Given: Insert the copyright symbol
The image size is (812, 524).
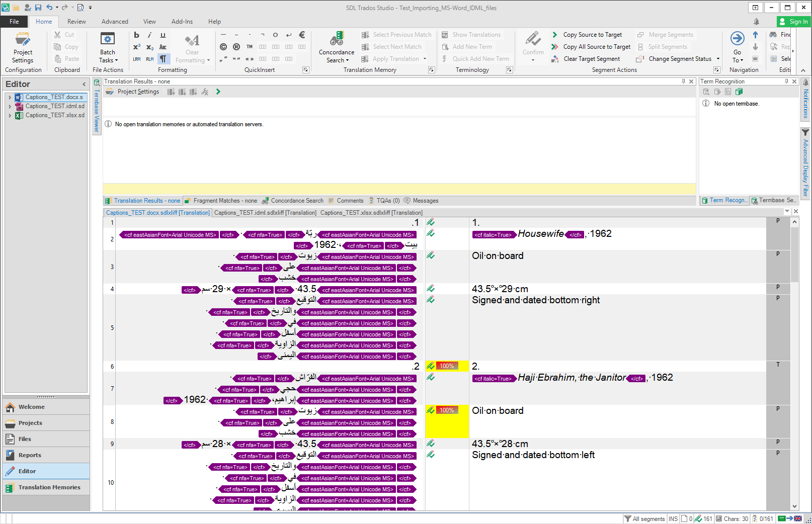Looking at the screenshot, I should point(223,47).
